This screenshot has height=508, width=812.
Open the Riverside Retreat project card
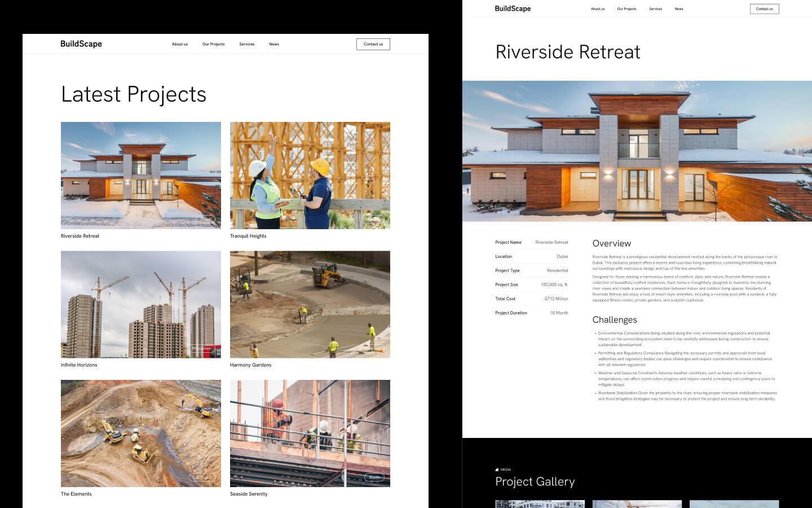pyautogui.click(x=140, y=175)
